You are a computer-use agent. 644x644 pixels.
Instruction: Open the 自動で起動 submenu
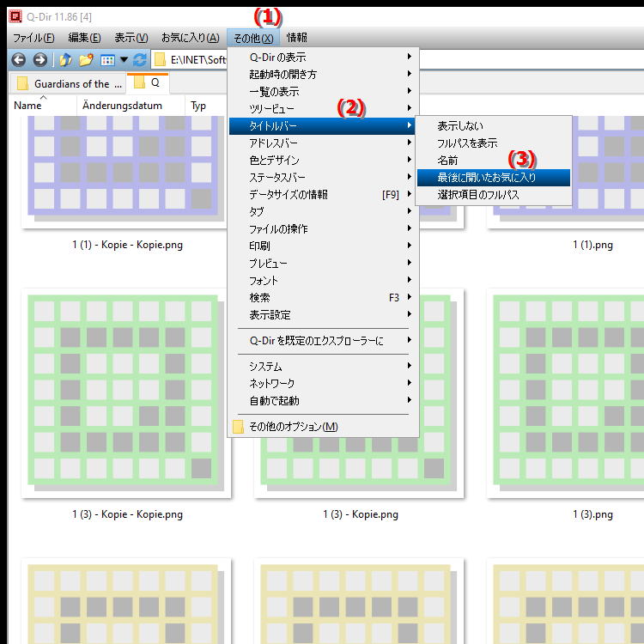pos(322,401)
